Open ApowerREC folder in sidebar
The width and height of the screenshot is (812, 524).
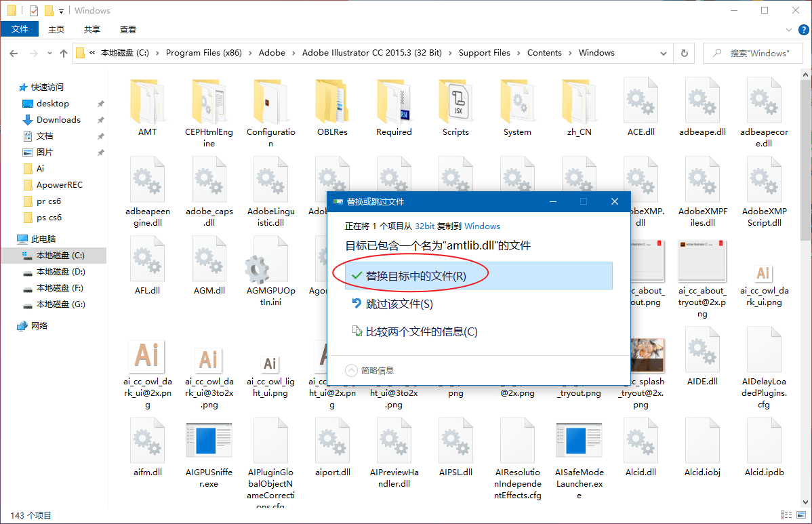(x=59, y=185)
